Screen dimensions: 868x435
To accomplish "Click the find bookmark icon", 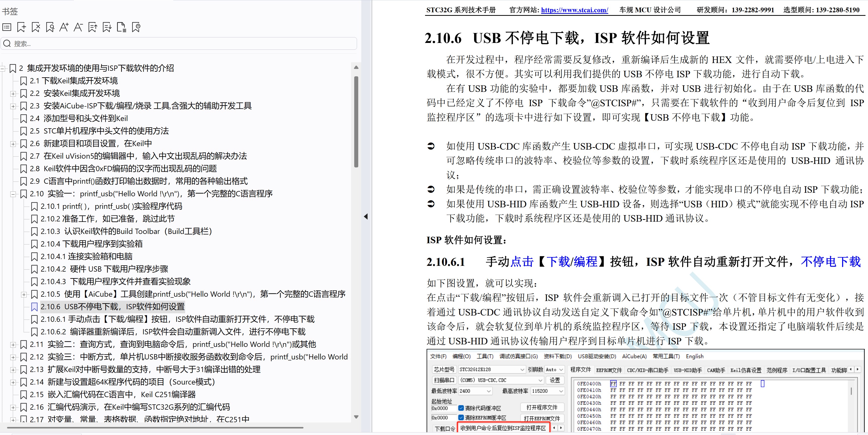I will tap(50, 27).
